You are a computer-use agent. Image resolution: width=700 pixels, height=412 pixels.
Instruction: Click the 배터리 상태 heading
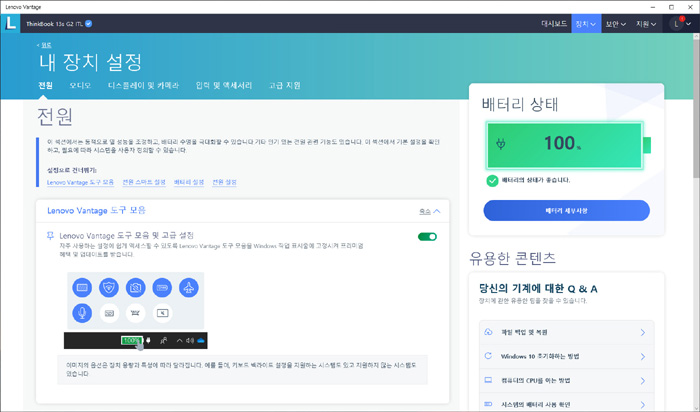click(520, 104)
